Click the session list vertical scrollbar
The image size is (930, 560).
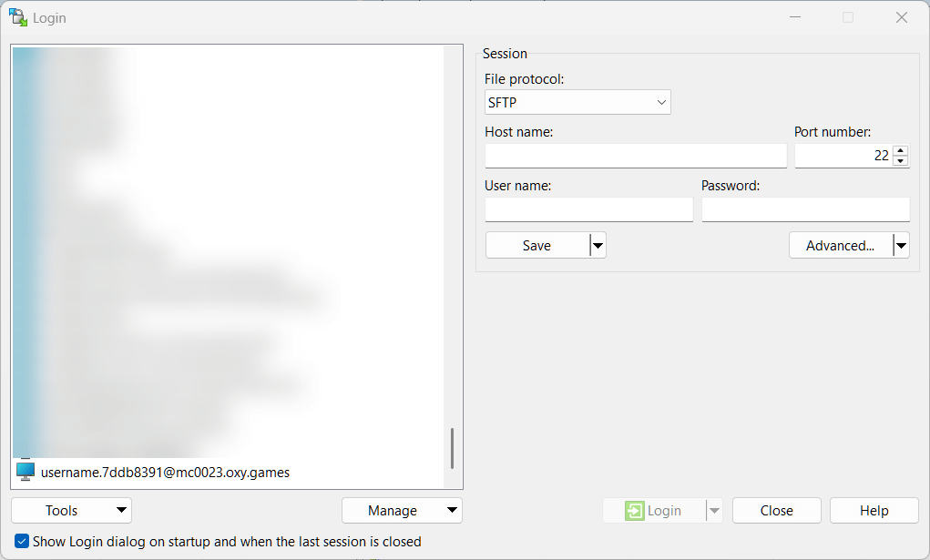pyautogui.click(x=452, y=448)
